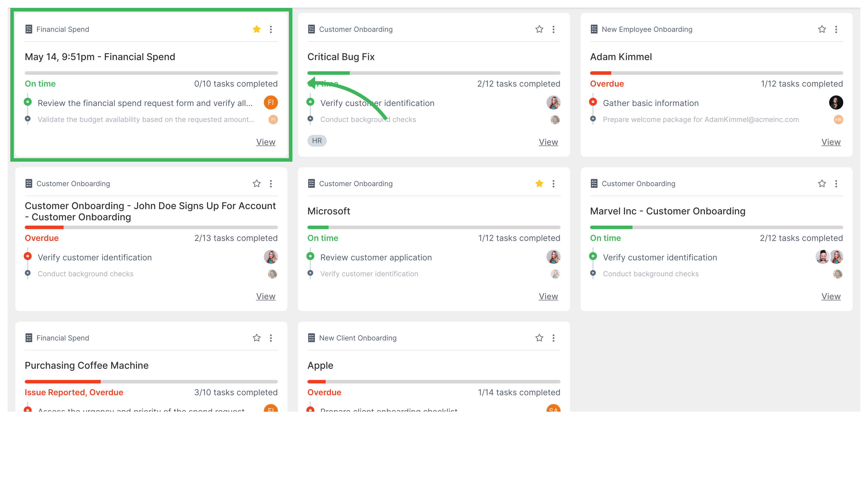
Task: Click the star icon on Financial Spend card
Action: pyautogui.click(x=257, y=29)
